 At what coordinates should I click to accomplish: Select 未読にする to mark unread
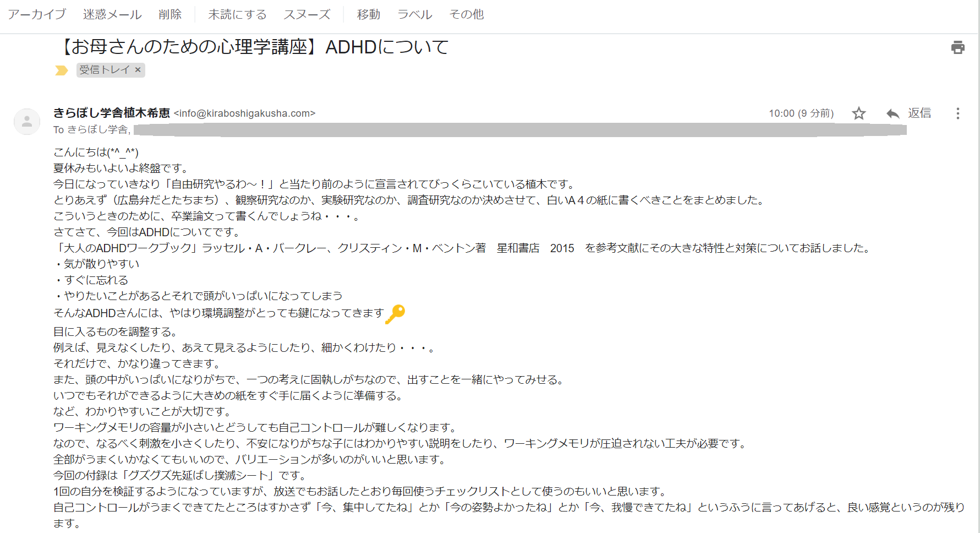coord(237,14)
